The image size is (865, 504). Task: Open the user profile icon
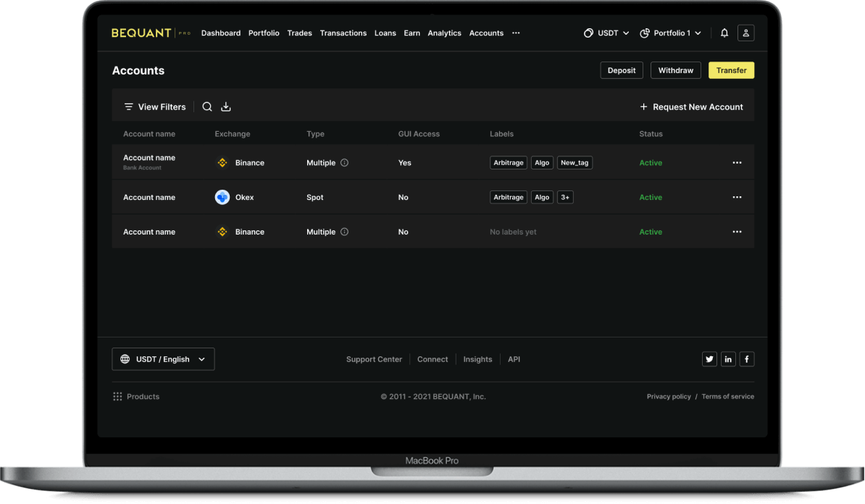745,33
